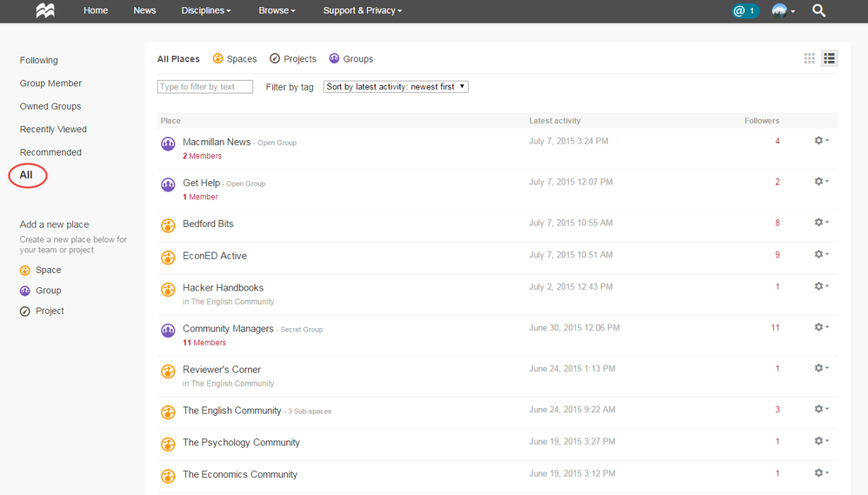Screen dimensions: 868x495
Task: Click the Project icon under Add a new place
Action: click(x=25, y=311)
